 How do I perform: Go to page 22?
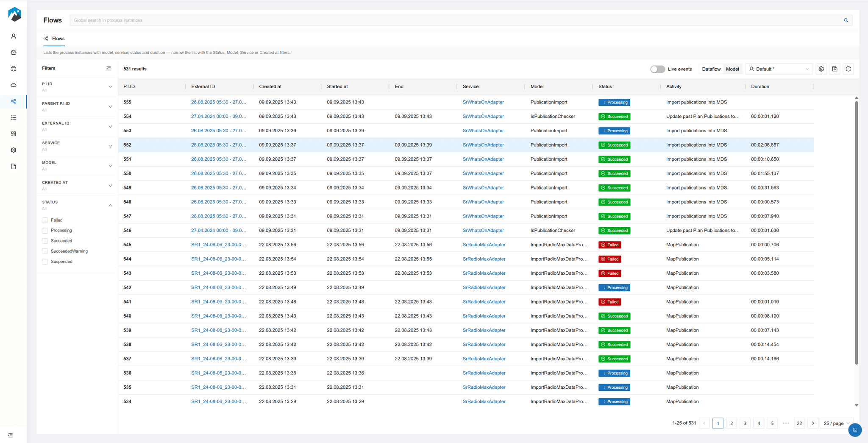point(799,423)
